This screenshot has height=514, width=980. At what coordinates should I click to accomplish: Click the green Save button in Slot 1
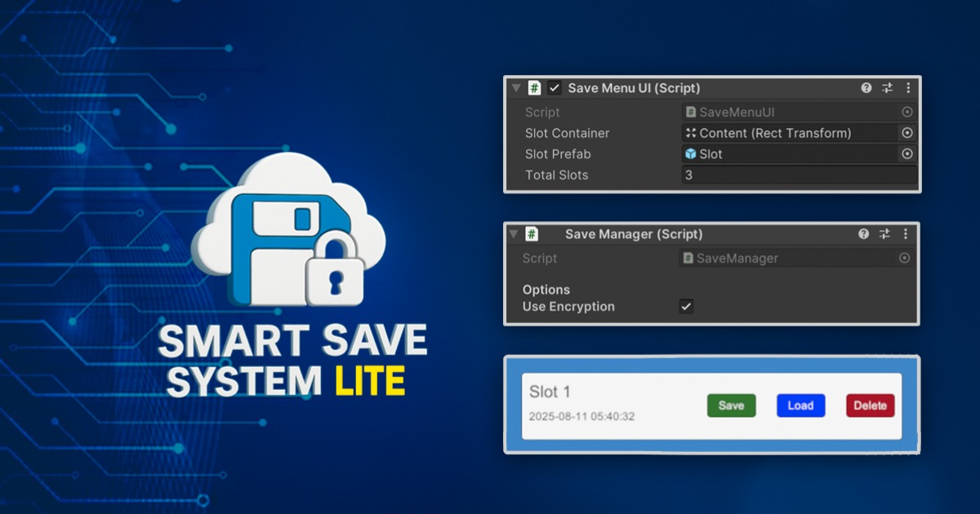coord(731,405)
